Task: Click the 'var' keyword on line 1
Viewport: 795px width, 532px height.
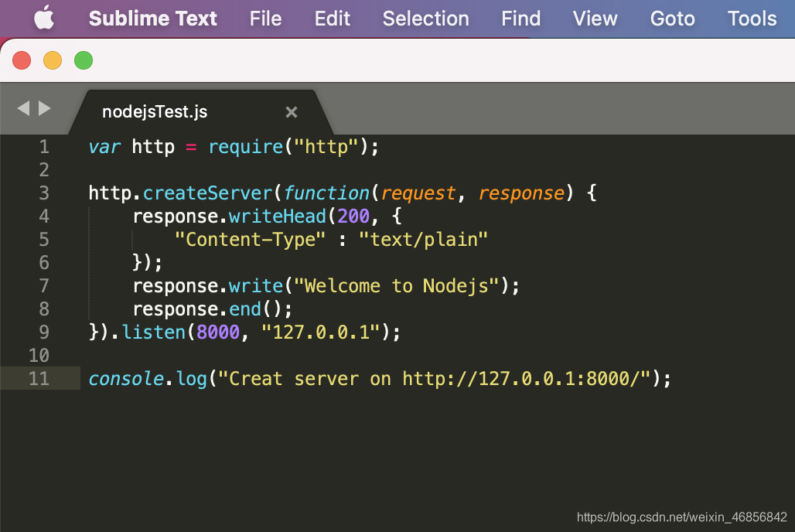Action: (x=104, y=147)
